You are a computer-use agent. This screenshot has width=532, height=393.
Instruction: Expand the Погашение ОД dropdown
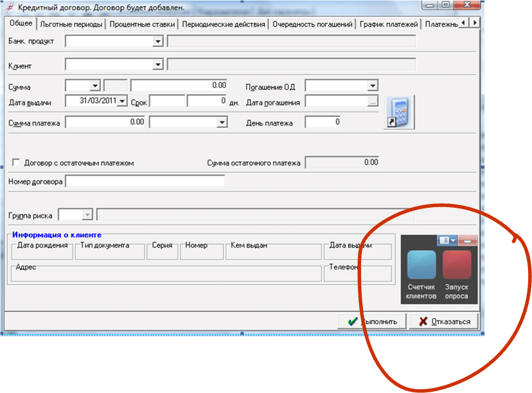click(x=372, y=86)
